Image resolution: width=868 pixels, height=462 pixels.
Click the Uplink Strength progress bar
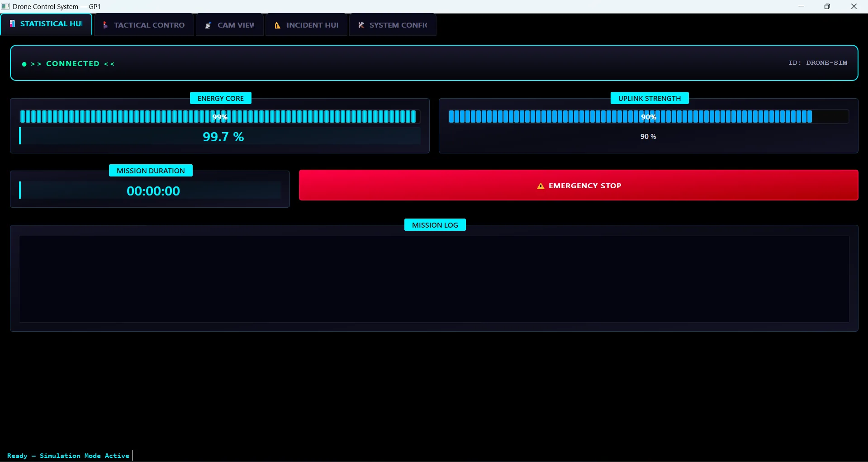648,117
